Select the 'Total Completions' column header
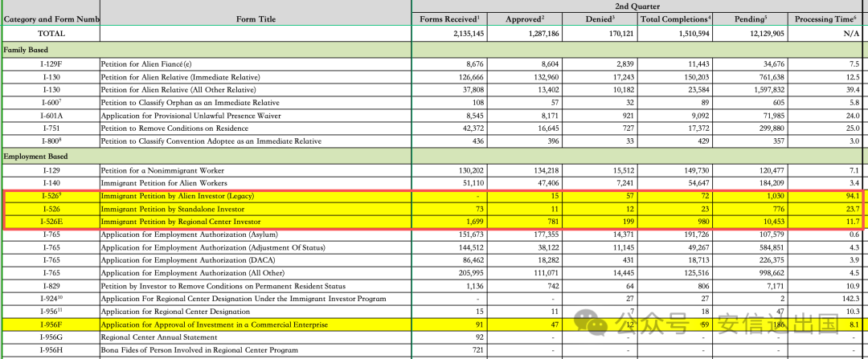The width and height of the screenshot is (868, 359). [675, 19]
